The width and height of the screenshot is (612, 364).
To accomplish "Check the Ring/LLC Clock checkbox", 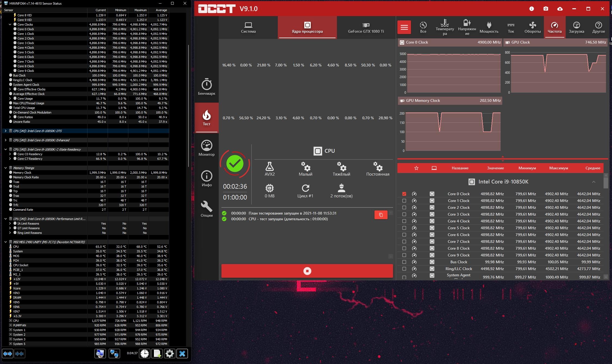I will coord(404,269).
